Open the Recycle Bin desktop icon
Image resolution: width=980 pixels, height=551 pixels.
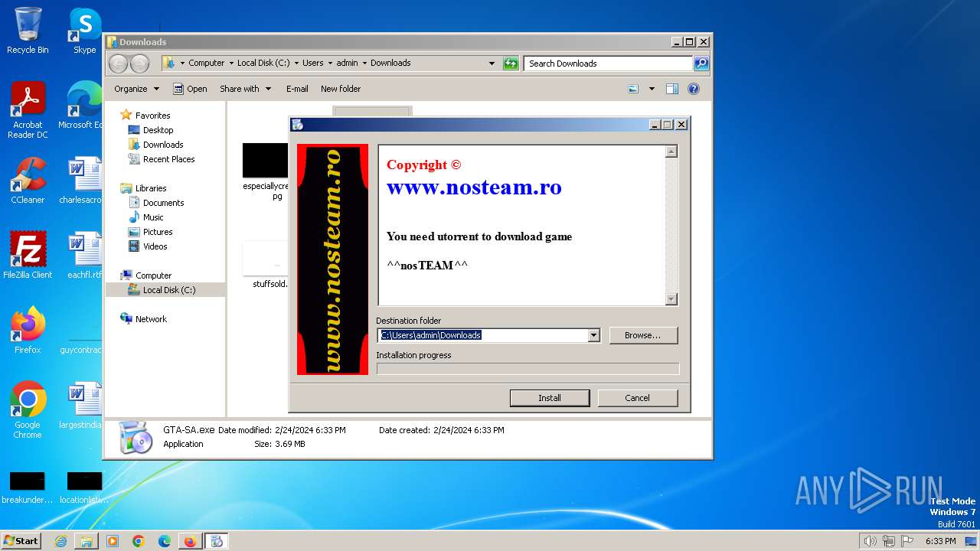click(x=28, y=31)
